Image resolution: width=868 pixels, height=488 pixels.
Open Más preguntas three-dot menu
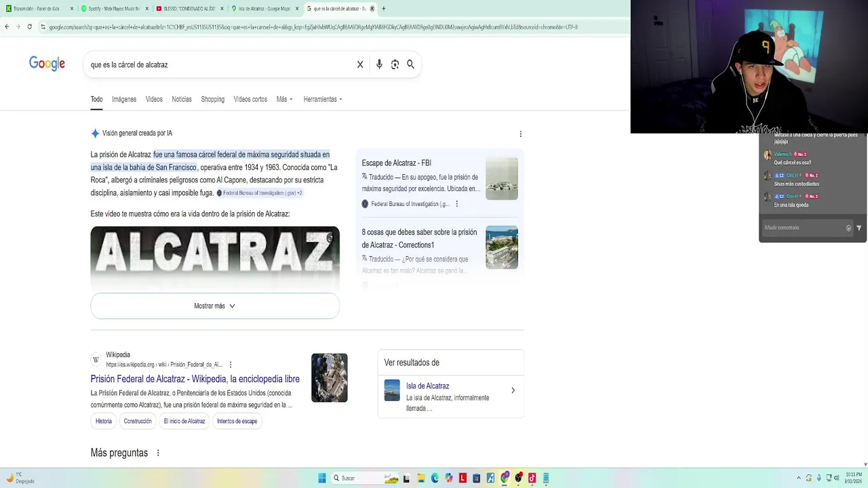(158, 453)
